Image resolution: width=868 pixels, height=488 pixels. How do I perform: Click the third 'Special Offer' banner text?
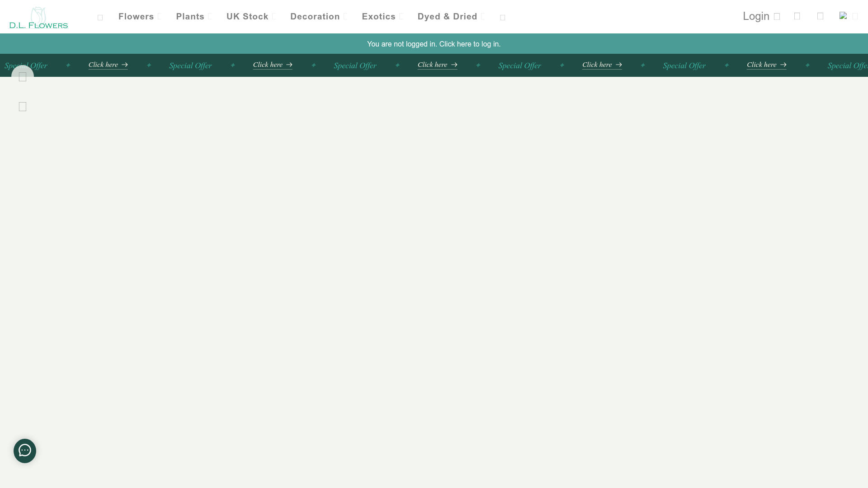point(355,66)
